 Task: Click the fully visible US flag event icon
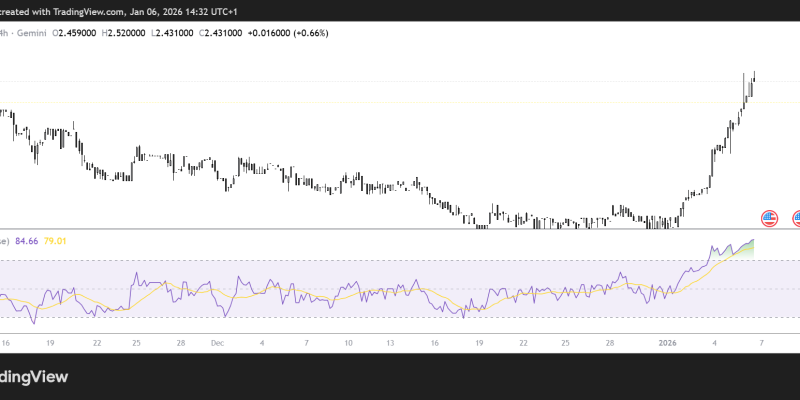769,218
